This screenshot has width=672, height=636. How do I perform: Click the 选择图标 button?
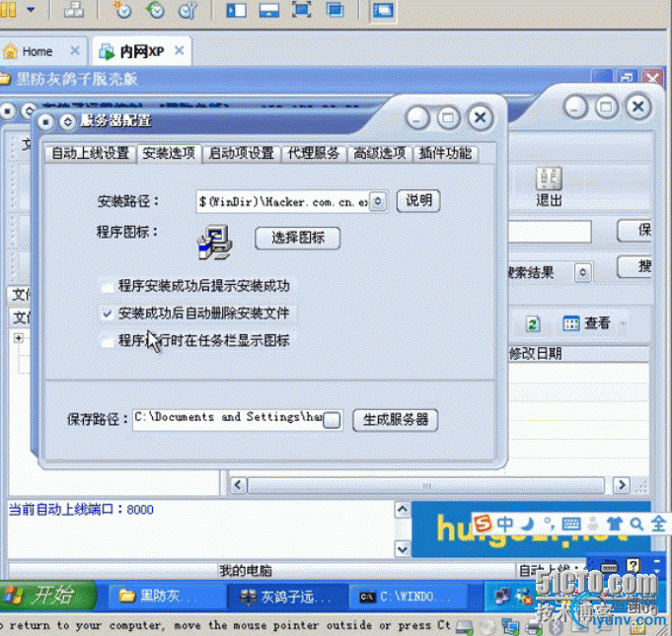point(297,238)
